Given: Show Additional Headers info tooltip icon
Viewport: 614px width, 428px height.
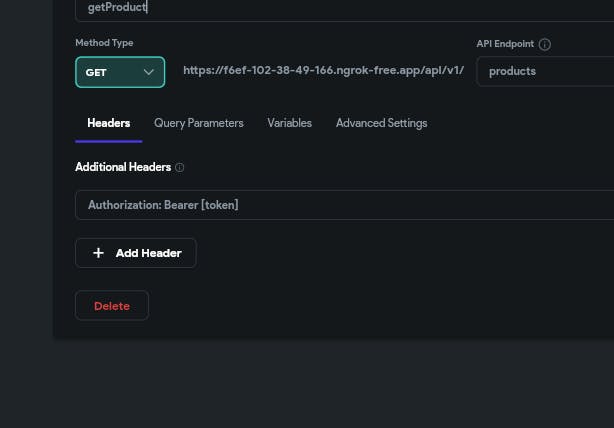Looking at the screenshot, I should coord(179,168).
